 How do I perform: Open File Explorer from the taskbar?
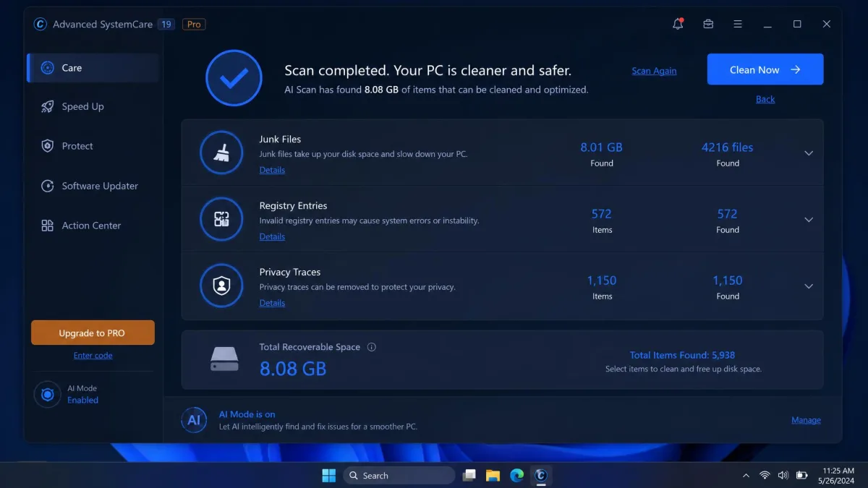[493, 475]
